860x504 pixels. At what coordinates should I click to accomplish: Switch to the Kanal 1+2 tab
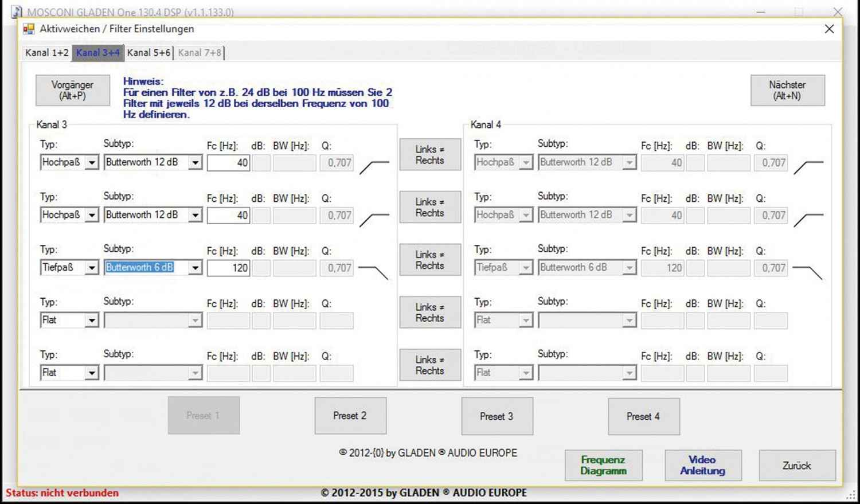click(47, 53)
